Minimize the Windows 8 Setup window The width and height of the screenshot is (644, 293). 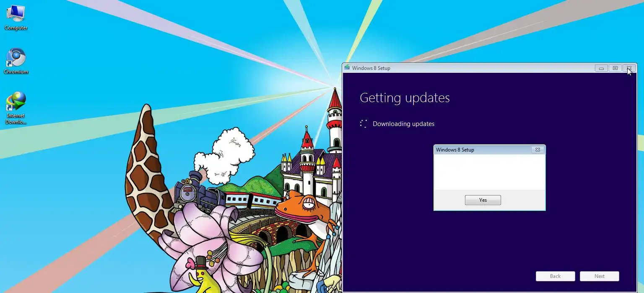[601, 68]
